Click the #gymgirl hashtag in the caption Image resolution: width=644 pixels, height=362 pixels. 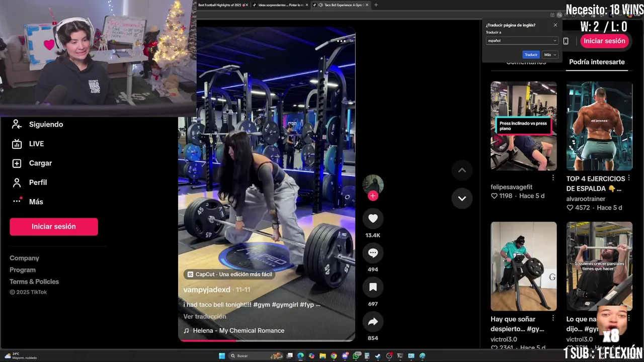coord(285,305)
